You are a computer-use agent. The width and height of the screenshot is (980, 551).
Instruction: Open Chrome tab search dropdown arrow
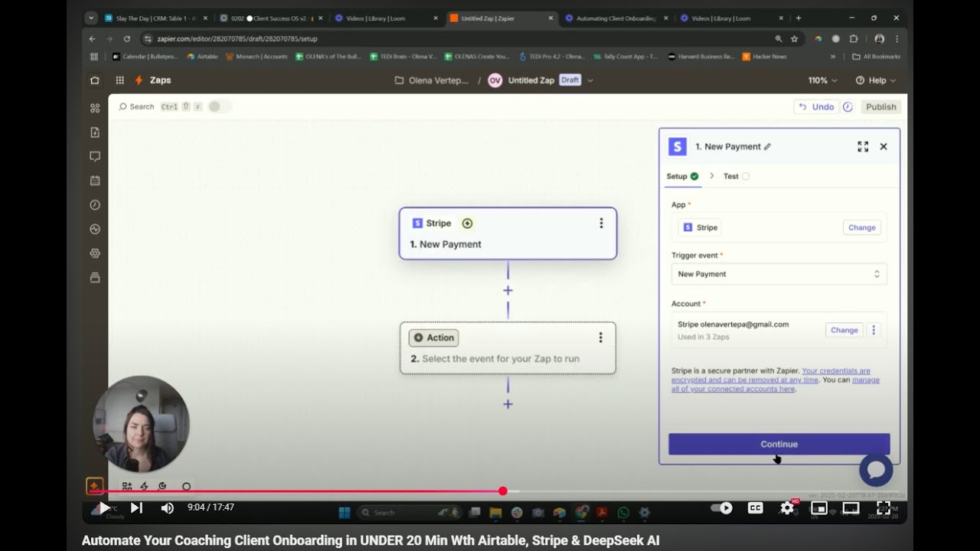coord(92,18)
